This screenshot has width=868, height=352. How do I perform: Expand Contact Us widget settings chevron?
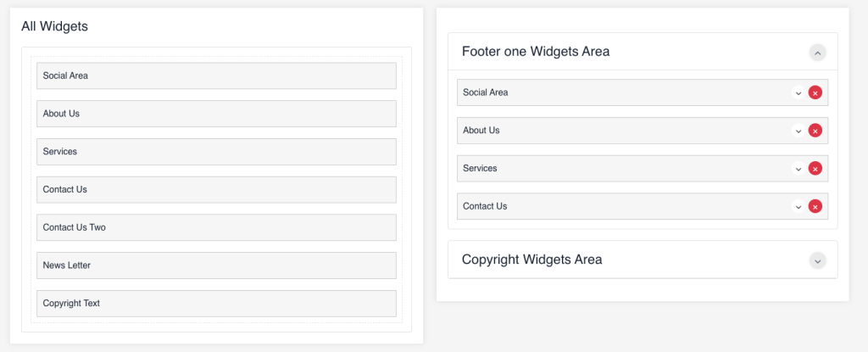click(x=798, y=206)
